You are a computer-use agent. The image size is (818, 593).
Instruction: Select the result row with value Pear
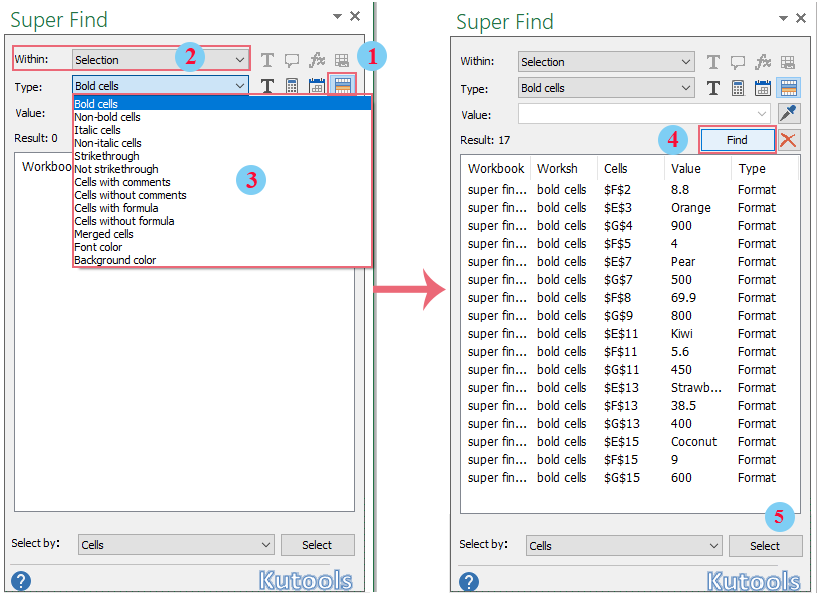(x=632, y=262)
